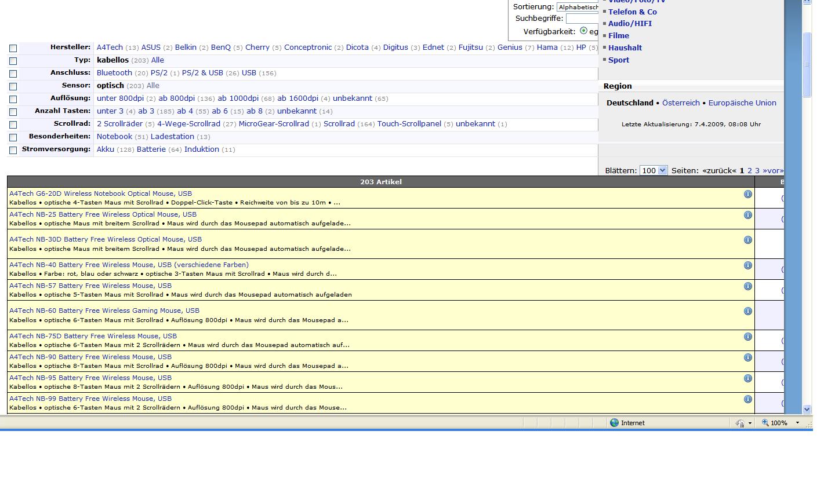Image resolution: width=835 pixels, height=504 pixels.
Task: Tick the Anzahl Tasten filter checkbox
Action: (x=13, y=112)
